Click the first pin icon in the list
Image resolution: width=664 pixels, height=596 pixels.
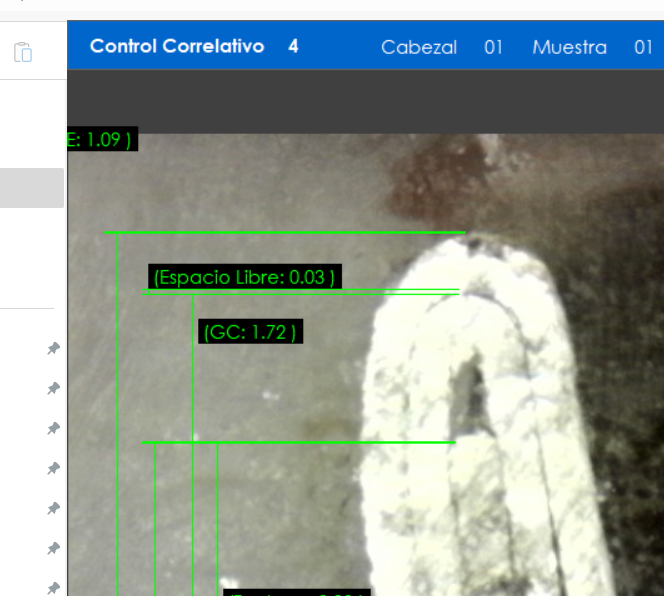[53, 348]
